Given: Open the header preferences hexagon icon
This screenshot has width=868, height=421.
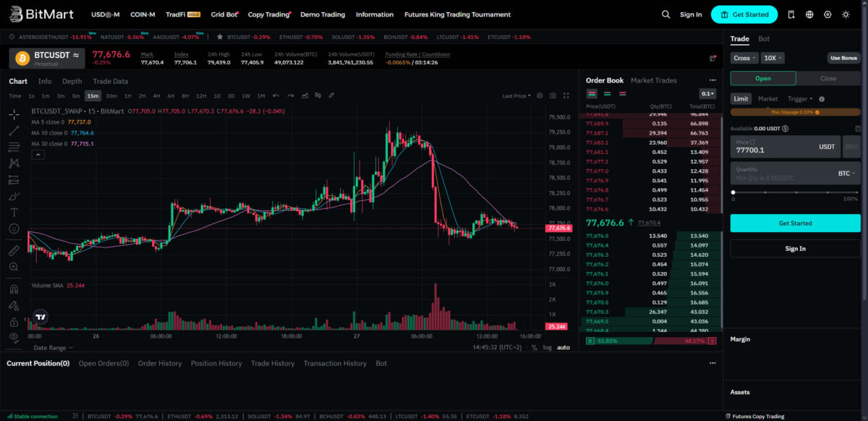Looking at the screenshot, I should click(x=827, y=14).
